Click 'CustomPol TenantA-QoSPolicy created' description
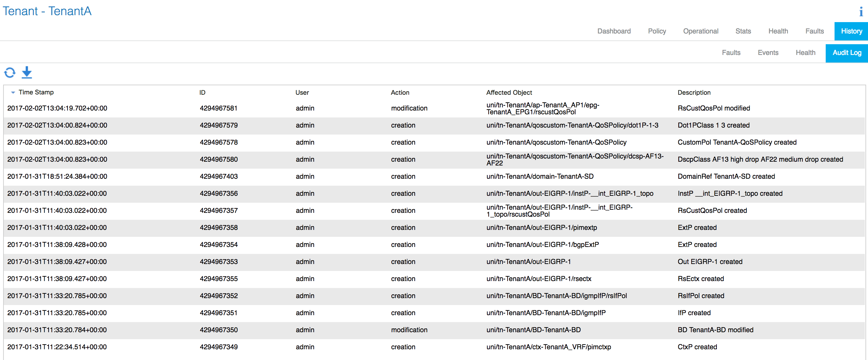The height and width of the screenshot is (360, 868). point(737,142)
